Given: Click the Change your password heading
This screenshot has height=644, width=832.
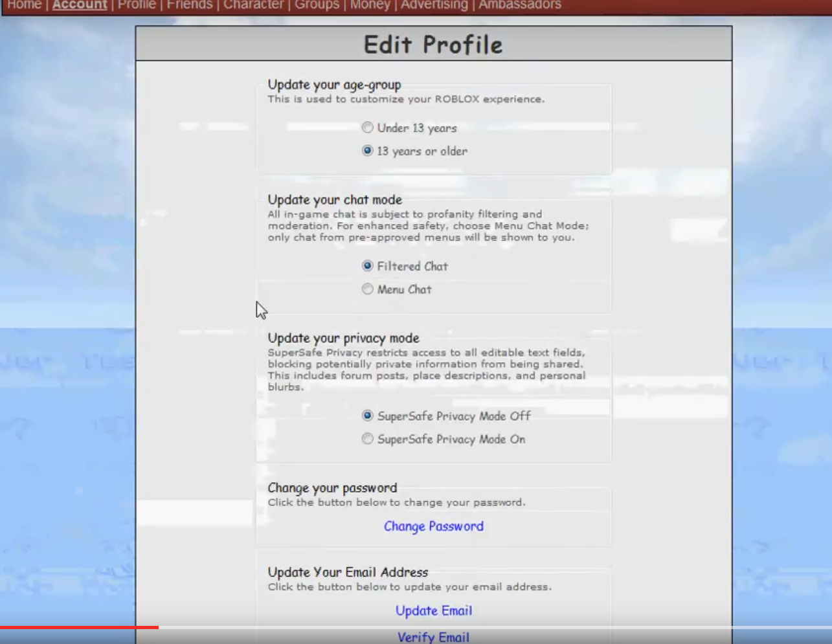Looking at the screenshot, I should (x=333, y=488).
